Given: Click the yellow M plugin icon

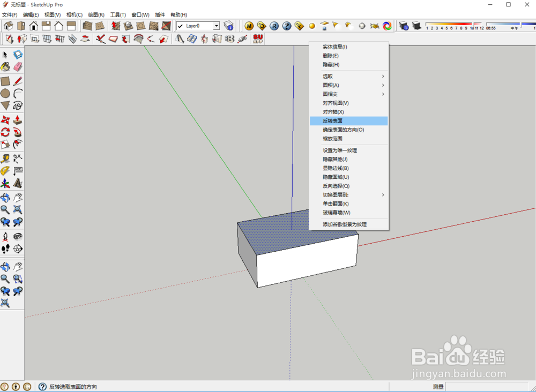Looking at the screenshot, I should pos(249,26).
